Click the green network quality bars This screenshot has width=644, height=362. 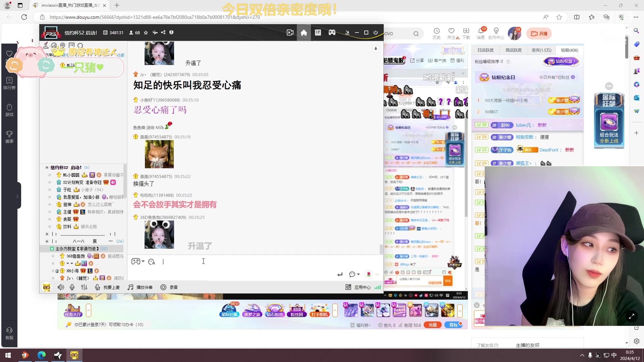pyautogui.click(x=378, y=287)
